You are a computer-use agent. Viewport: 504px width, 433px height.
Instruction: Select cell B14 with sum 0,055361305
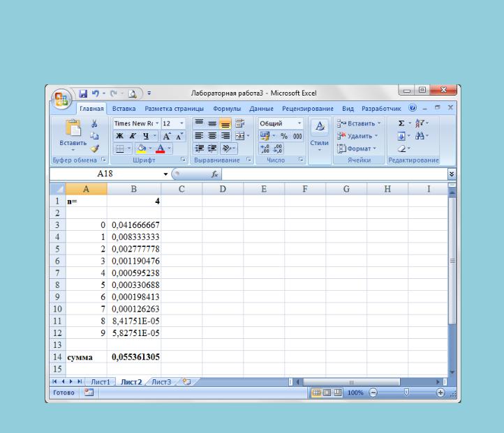pos(134,357)
